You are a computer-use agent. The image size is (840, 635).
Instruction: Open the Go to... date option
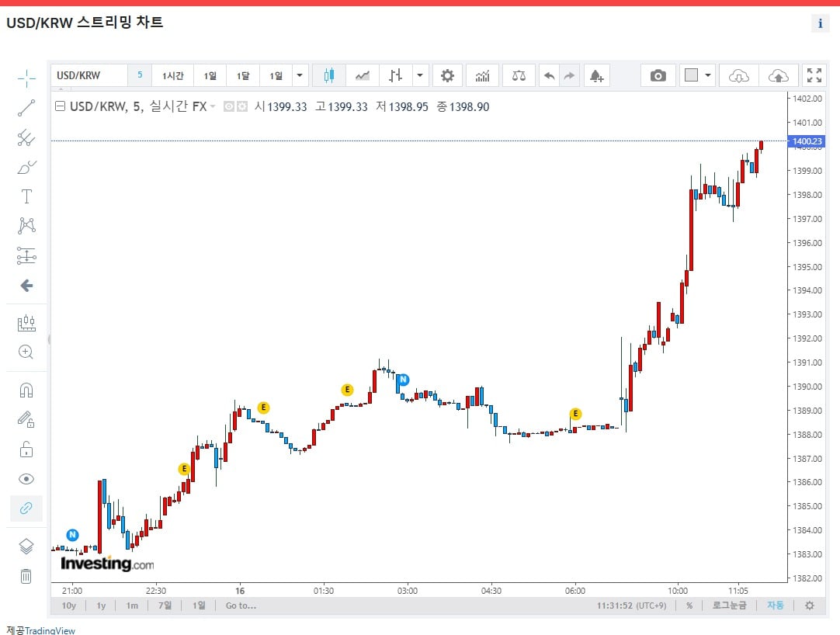pyautogui.click(x=241, y=606)
